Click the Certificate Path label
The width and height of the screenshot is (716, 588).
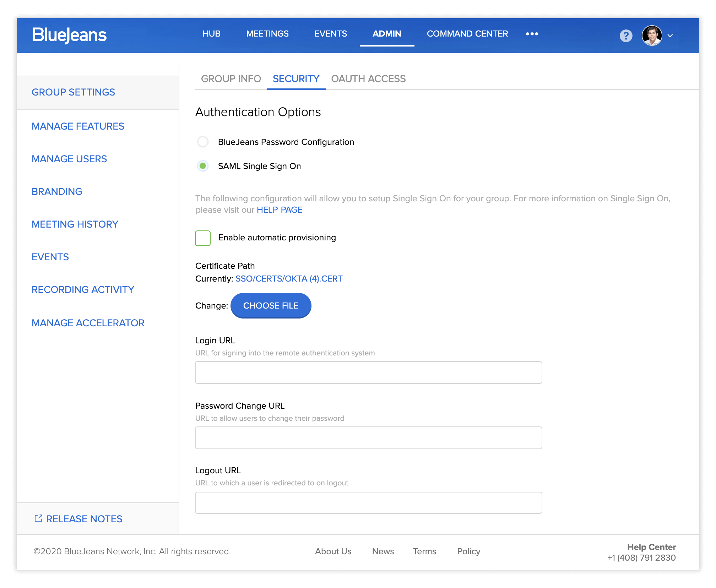pos(225,266)
